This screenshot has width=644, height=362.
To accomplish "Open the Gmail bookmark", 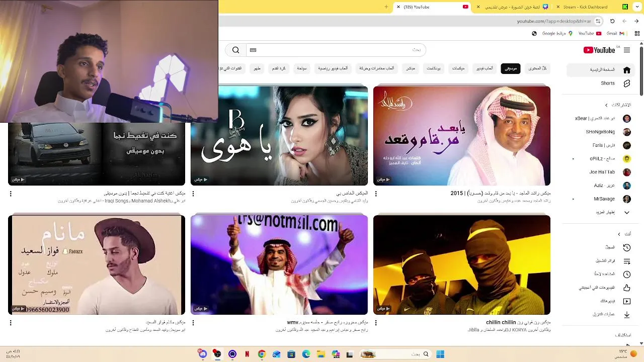I will [x=615, y=34].
